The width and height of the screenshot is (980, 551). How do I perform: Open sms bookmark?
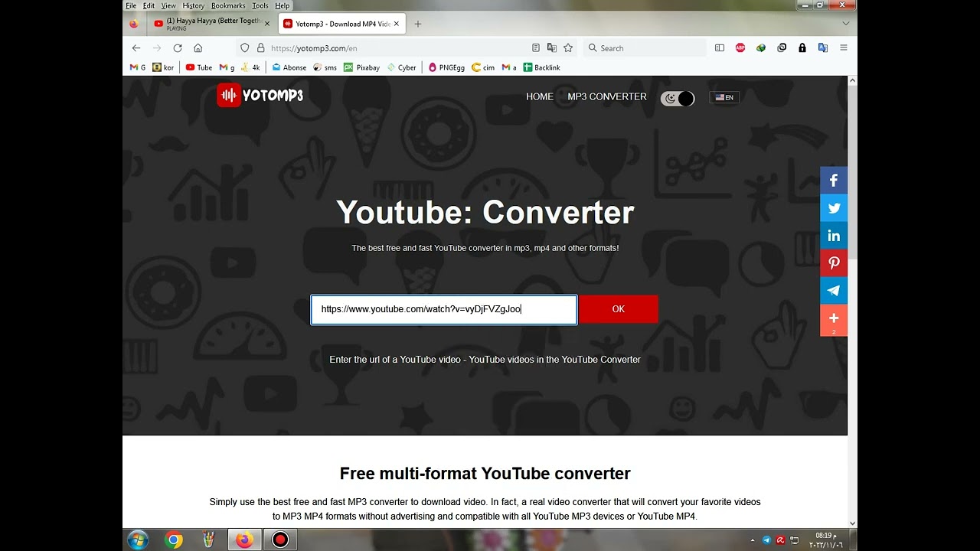325,67
